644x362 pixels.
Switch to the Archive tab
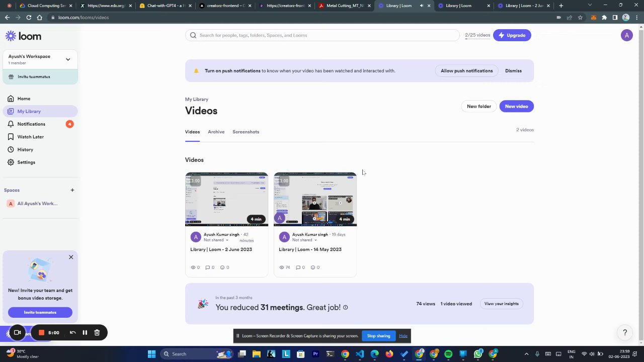216,132
